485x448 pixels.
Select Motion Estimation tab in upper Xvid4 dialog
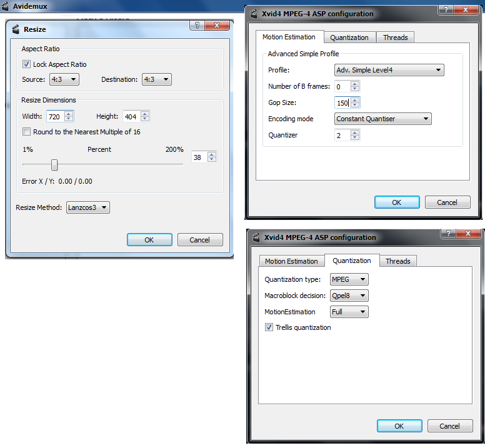click(289, 37)
